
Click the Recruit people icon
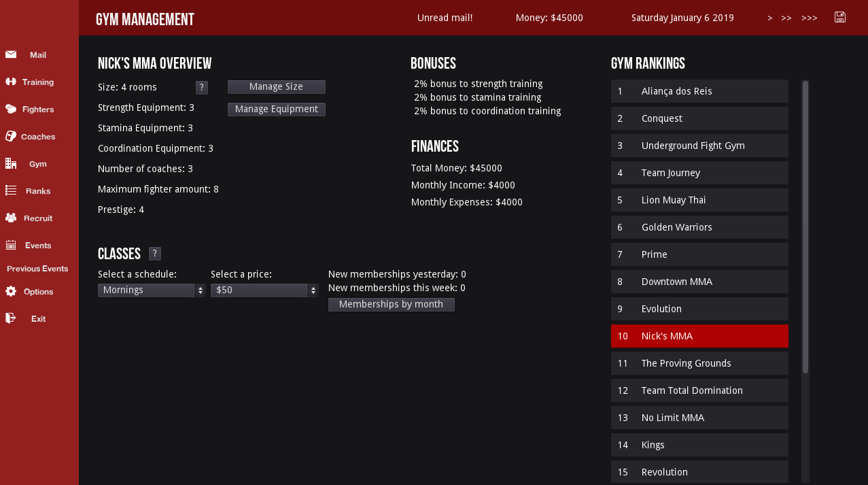coord(11,218)
